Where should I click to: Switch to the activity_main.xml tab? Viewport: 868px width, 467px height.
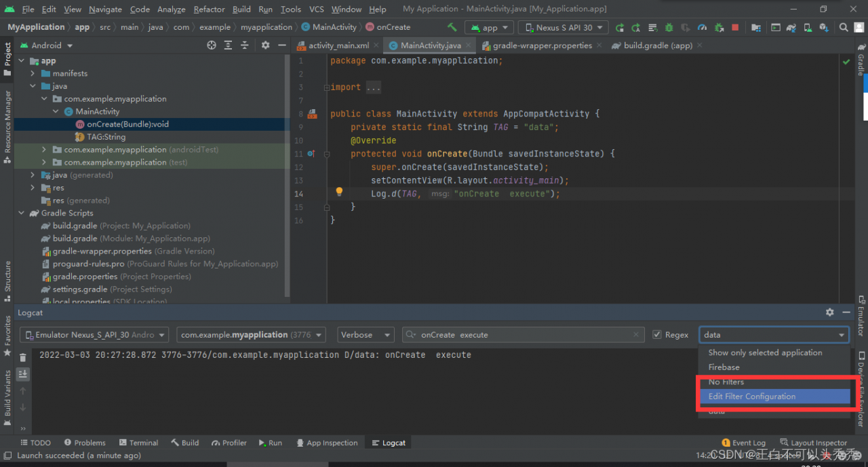point(338,45)
